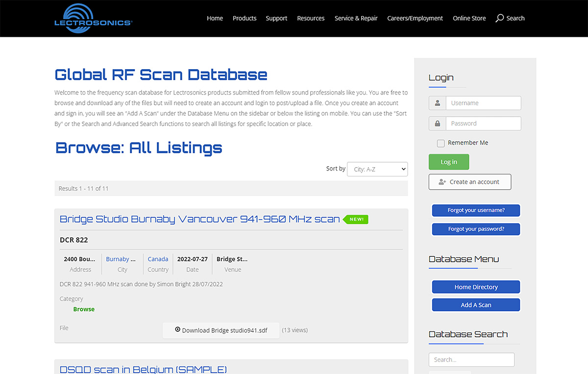This screenshot has height=374, width=588.
Task: Click the download icon on Download Bridge studio941.sdf
Action: point(178,330)
